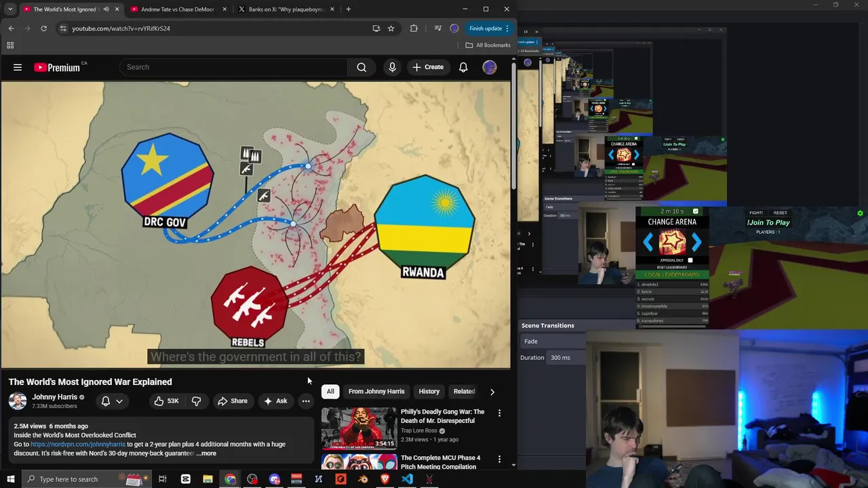This screenshot has width=868, height=488.
Task: Mute the first tab's audio icon
Action: click(x=106, y=9)
